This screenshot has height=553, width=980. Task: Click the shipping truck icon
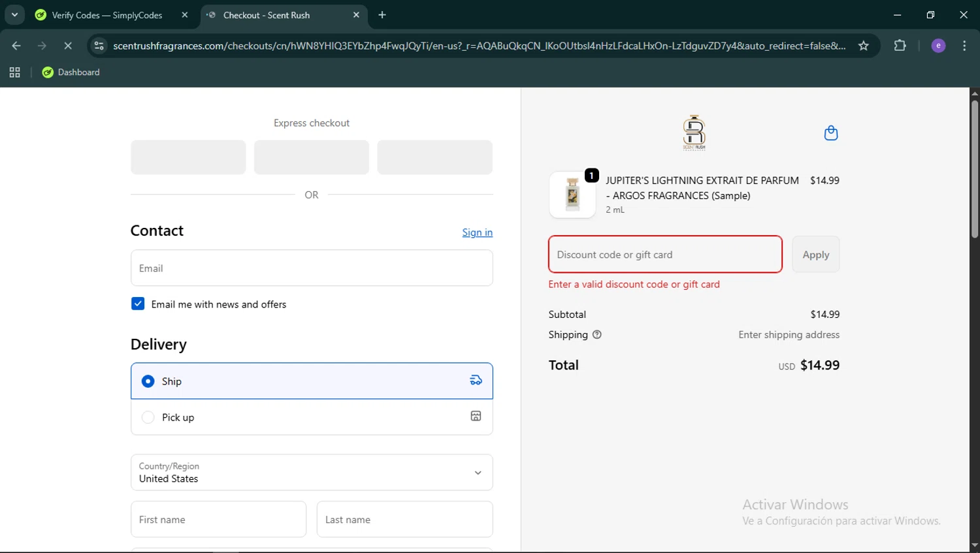(476, 380)
